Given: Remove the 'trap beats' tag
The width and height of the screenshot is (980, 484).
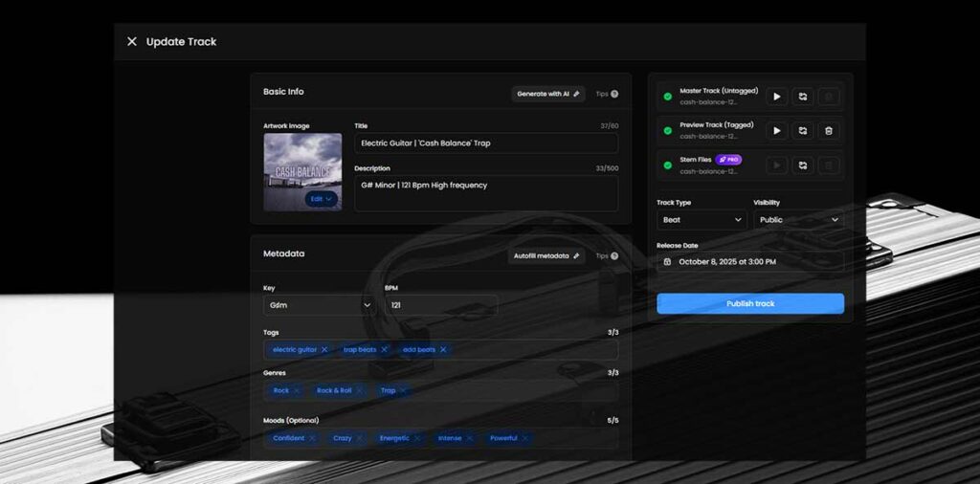Looking at the screenshot, I should 385,350.
